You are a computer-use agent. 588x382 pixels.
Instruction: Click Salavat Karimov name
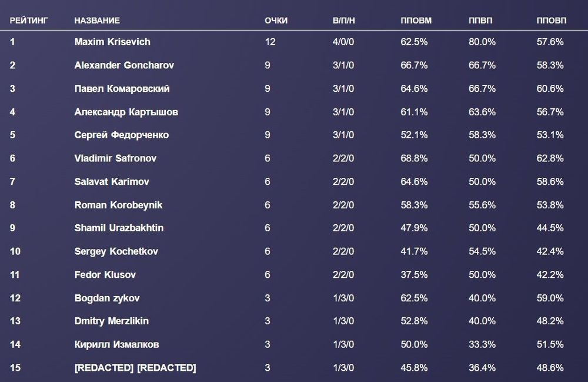pyautogui.click(x=112, y=182)
